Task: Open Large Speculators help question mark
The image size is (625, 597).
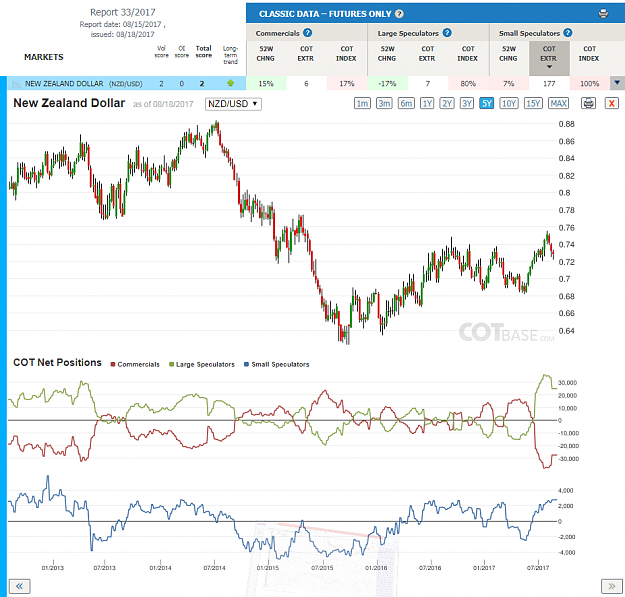Action: point(447,33)
